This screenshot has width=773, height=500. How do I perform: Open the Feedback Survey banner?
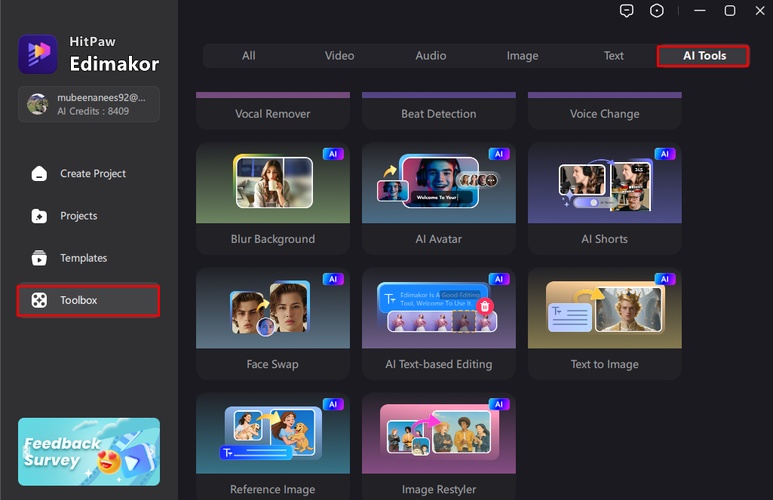[89, 451]
